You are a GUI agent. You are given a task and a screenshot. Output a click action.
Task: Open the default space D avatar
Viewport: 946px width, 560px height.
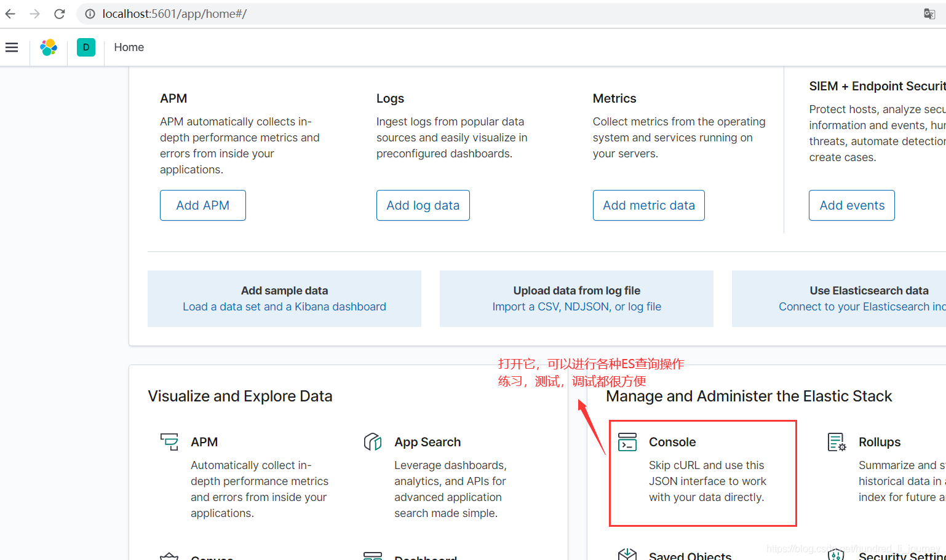point(86,47)
